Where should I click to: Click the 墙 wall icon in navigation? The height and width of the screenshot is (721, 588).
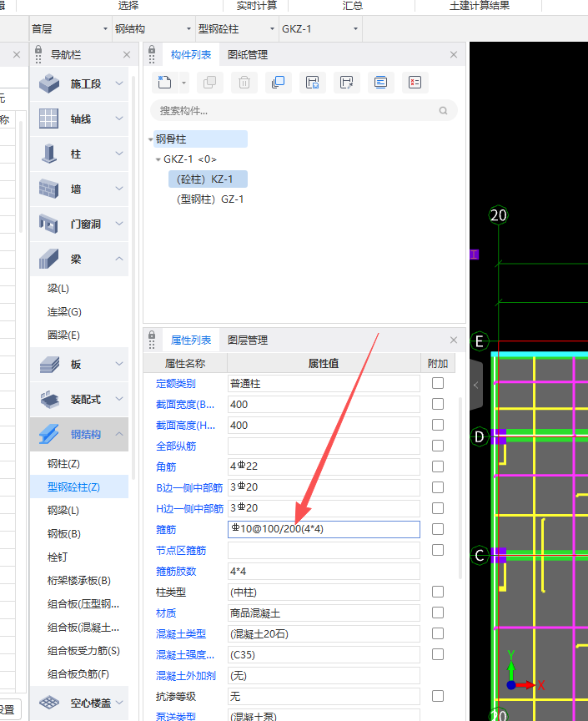(49, 189)
